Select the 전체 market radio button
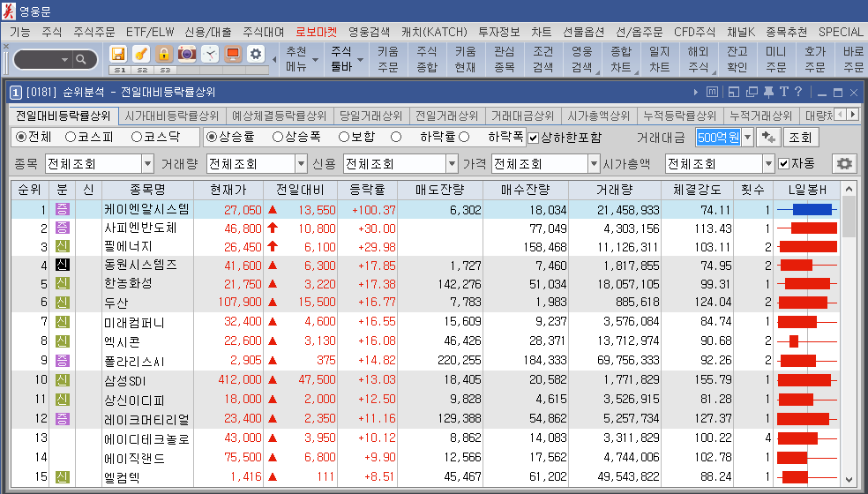This screenshot has height=494, width=868. [21, 137]
